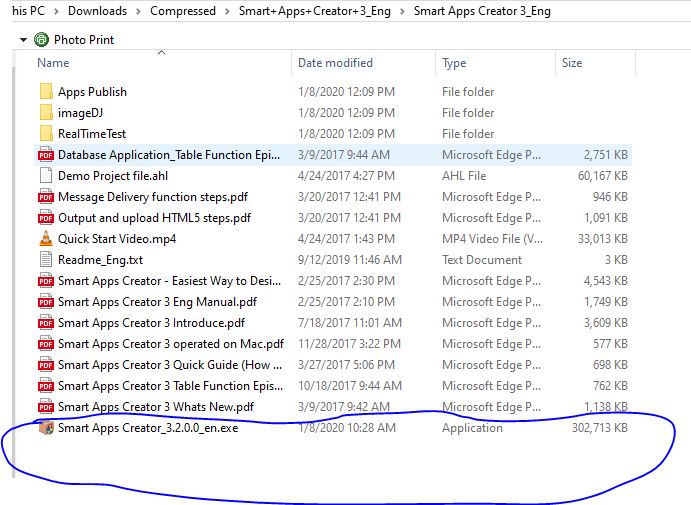
Task: Click the PDF icon for Smart Apps Creator 3 Eng Manual
Action: click(x=46, y=302)
